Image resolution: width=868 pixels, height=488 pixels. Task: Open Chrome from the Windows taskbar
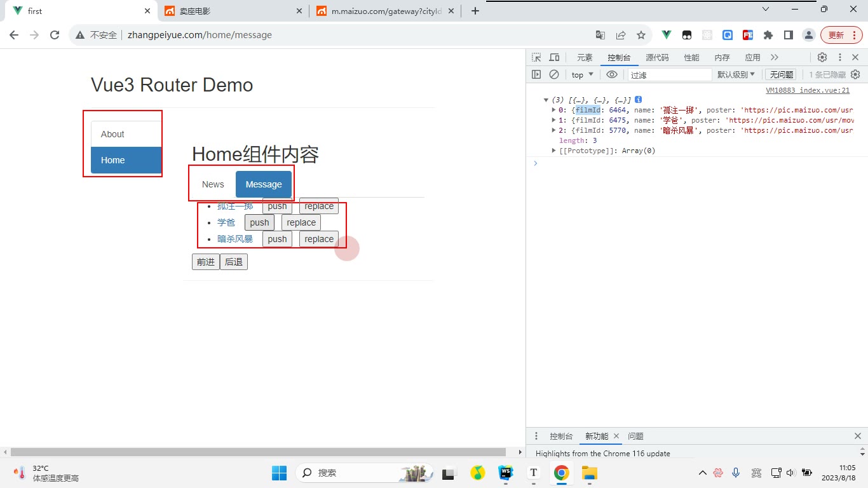coord(561,473)
